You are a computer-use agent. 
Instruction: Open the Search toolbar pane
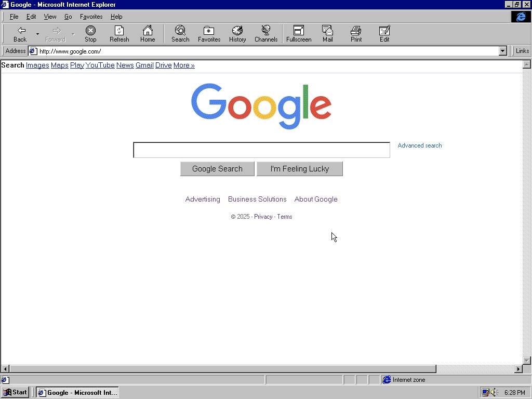click(x=180, y=34)
